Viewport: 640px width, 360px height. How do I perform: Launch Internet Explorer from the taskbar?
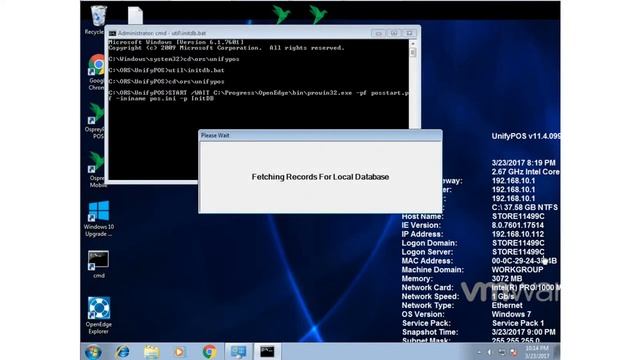coord(122,351)
